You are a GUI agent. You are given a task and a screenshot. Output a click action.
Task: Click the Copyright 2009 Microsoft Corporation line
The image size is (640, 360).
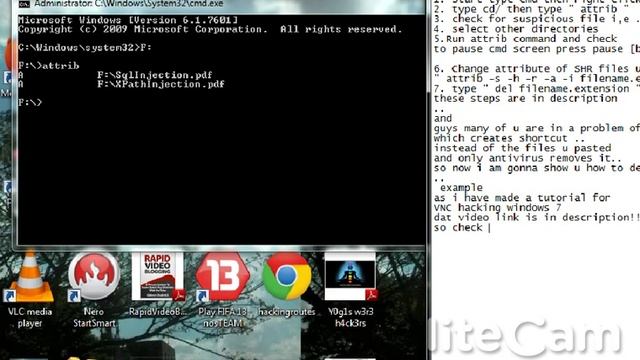[210, 29]
